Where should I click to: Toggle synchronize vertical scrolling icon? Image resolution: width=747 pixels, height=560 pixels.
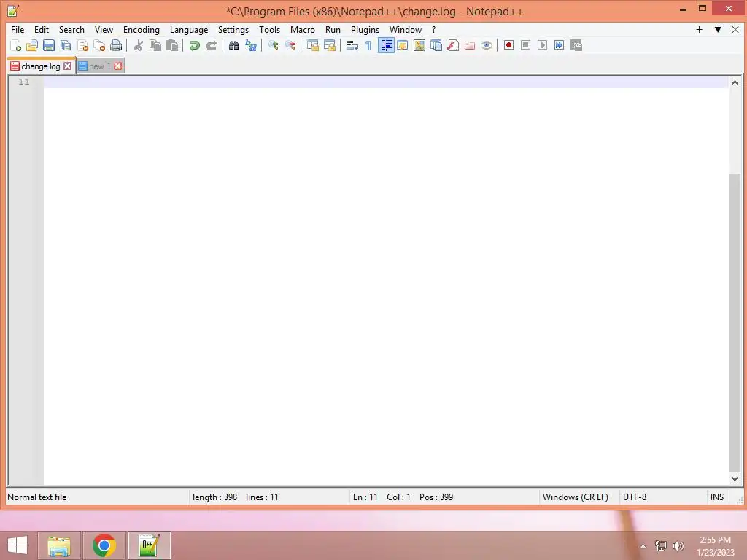312,45
